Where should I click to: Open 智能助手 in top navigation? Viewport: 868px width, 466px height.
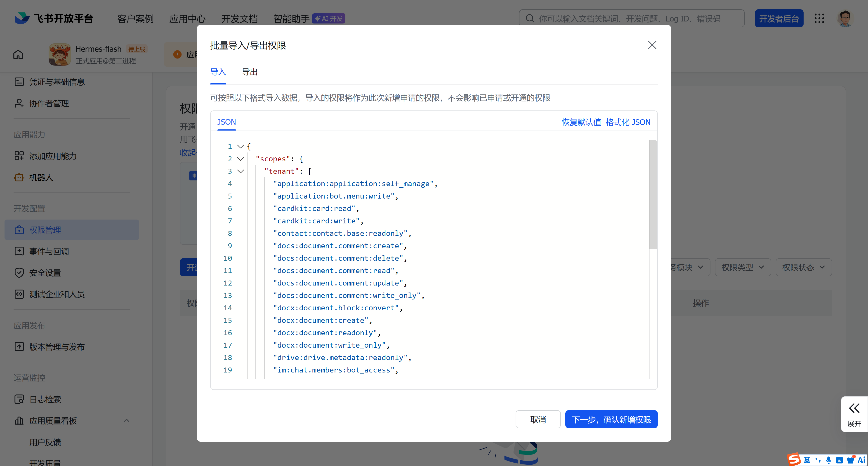(291, 19)
